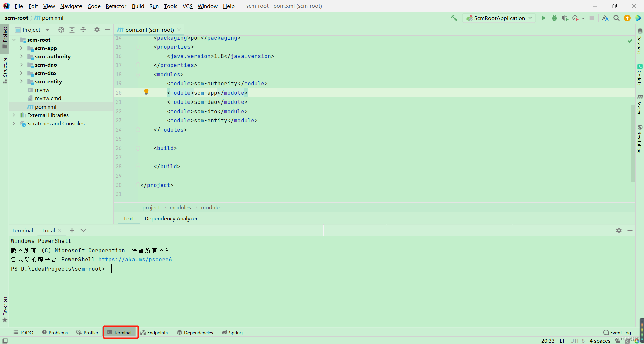Open the File menu
This screenshot has height=344, width=644.
(x=19, y=6)
